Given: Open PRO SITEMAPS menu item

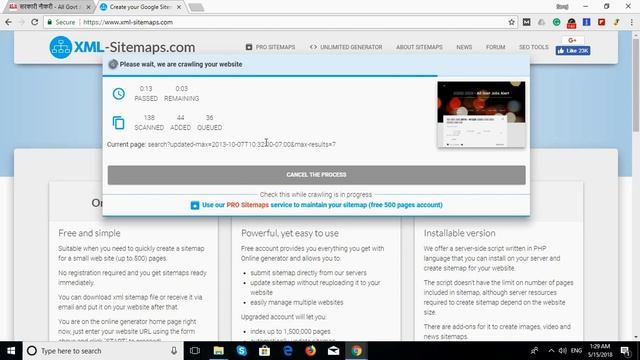Looking at the screenshot, I should pos(270,47).
